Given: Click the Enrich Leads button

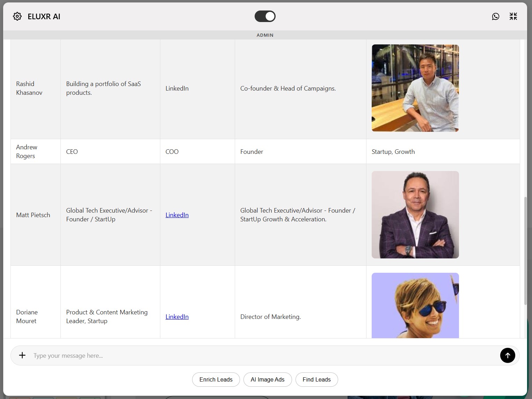Looking at the screenshot, I should click(x=216, y=379).
